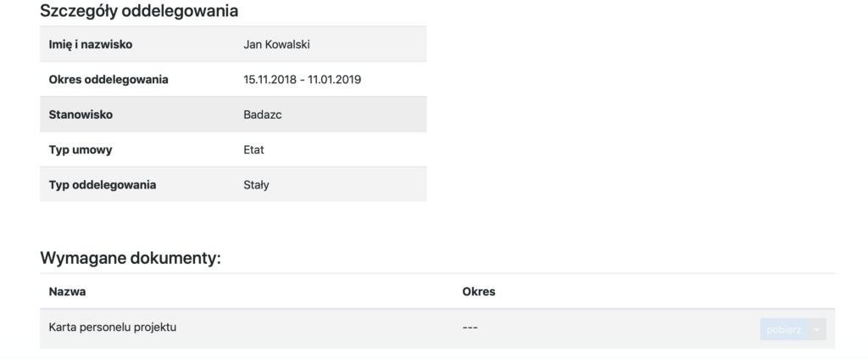Expand the dropdown arrow beside pobierz

(x=817, y=329)
